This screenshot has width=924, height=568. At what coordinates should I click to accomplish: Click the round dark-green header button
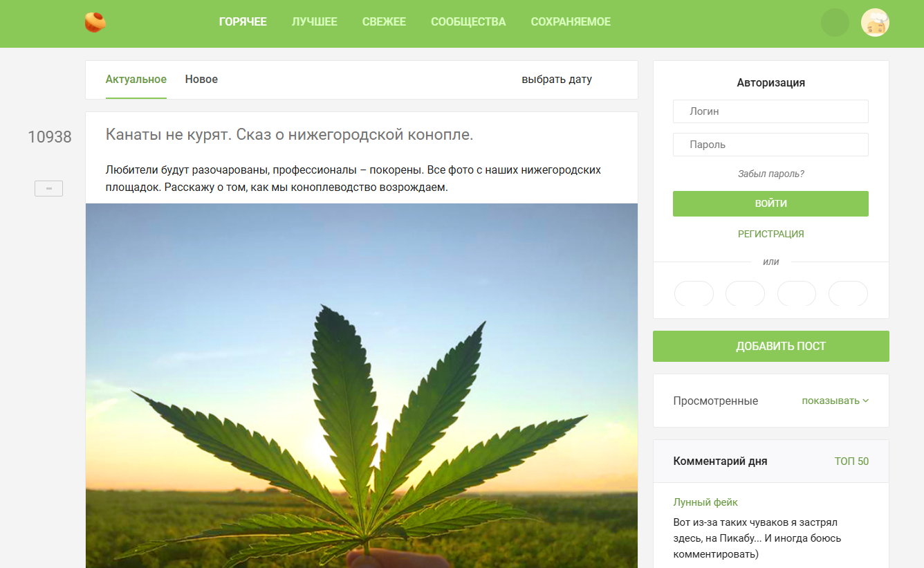pos(835,23)
